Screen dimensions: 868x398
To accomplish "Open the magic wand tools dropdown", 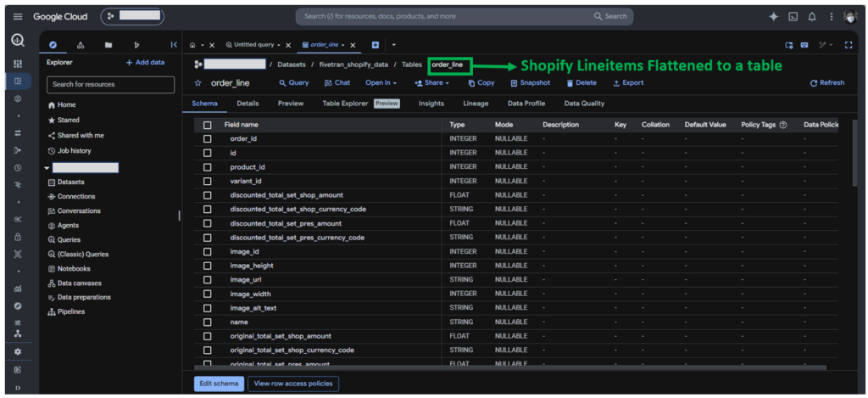I will (x=826, y=45).
